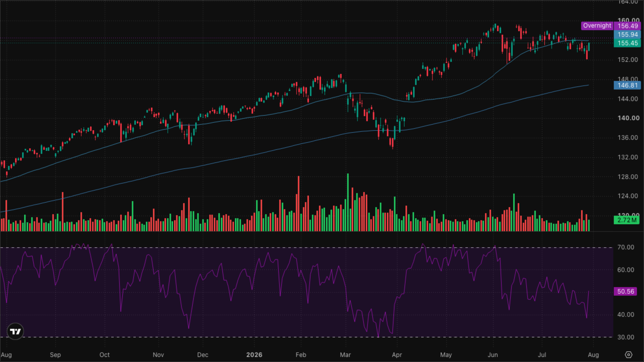Select the 146.81 moving average label
This screenshot has height=362, width=644.
[x=628, y=85]
